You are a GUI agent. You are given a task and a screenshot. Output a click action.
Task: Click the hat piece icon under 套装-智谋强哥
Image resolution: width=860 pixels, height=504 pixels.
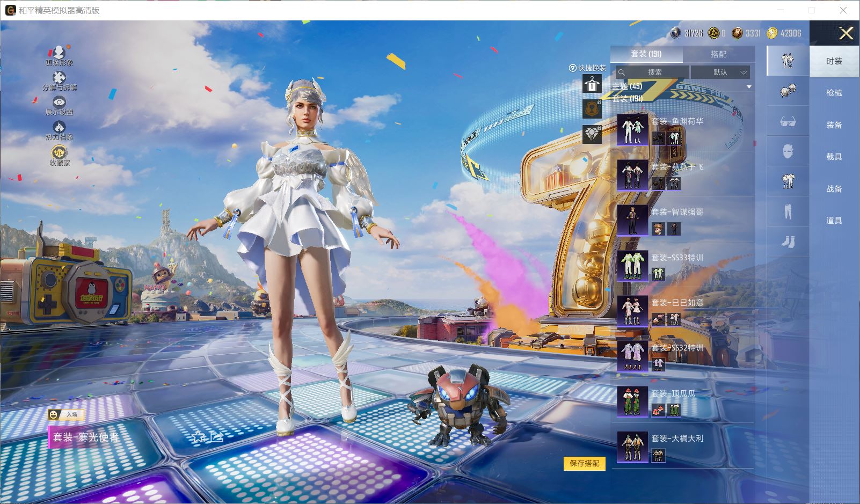(658, 229)
